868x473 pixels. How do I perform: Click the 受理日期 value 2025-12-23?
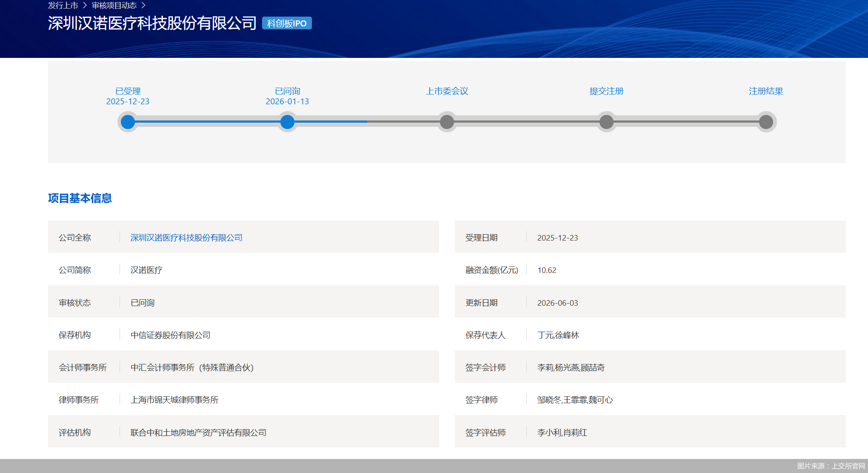click(x=557, y=238)
